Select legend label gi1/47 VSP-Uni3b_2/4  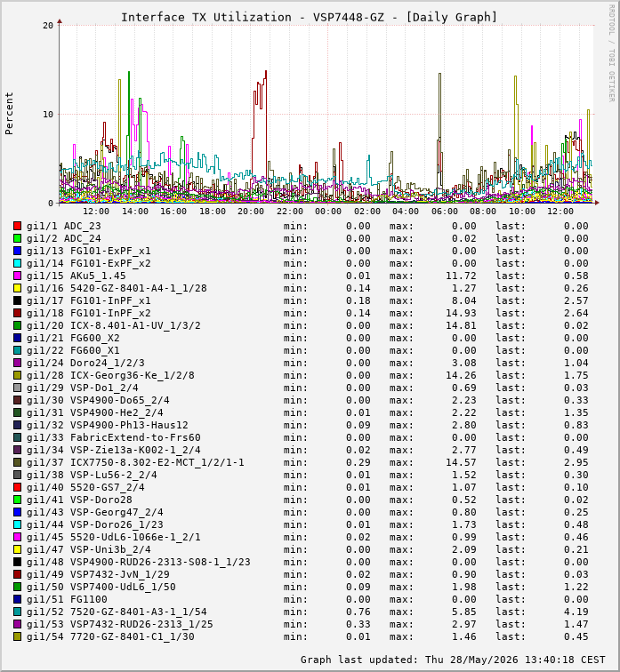tap(88, 549)
